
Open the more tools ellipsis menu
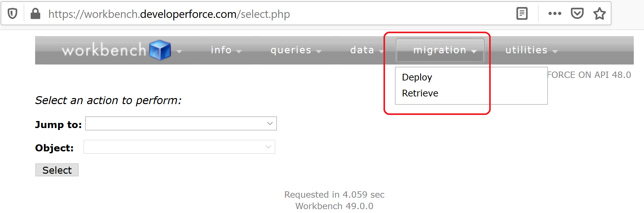click(x=555, y=13)
